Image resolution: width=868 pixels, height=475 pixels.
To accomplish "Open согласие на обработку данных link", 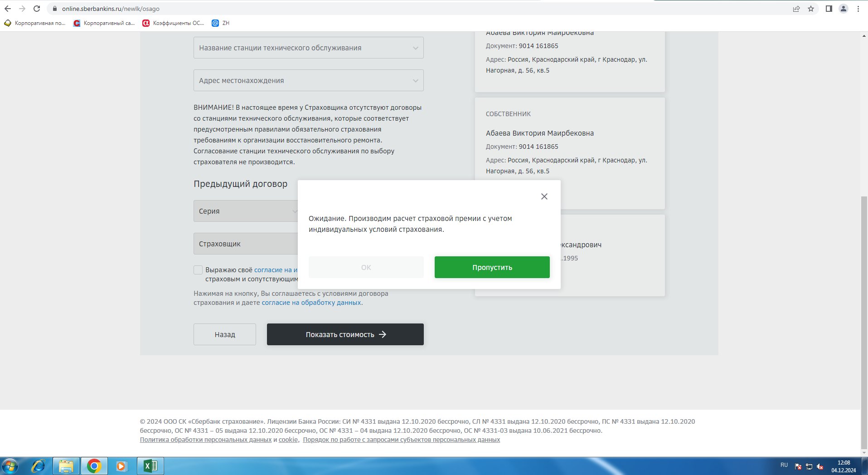I will (x=311, y=303).
